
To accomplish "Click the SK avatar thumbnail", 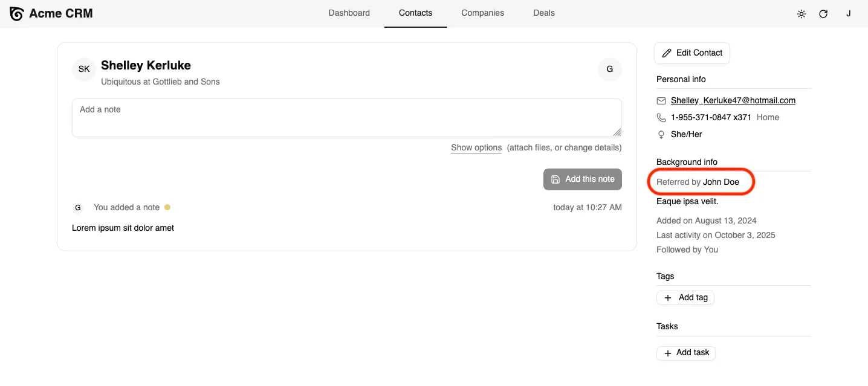I will [83, 69].
